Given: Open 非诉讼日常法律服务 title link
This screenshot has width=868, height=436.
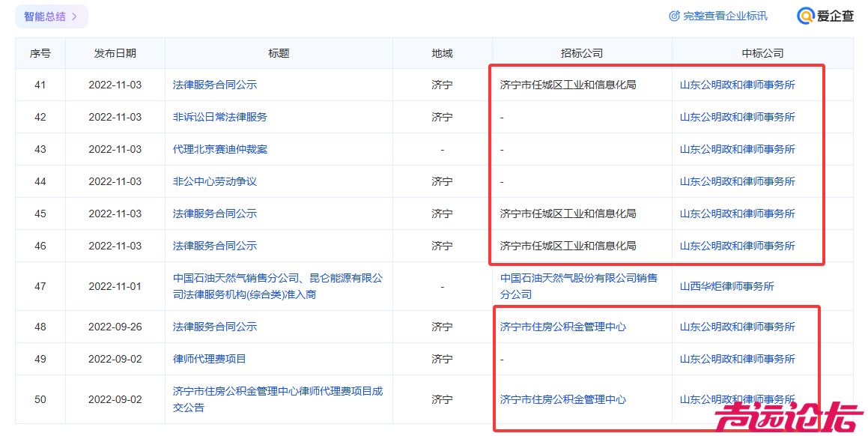Looking at the screenshot, I should click(219, 117).
